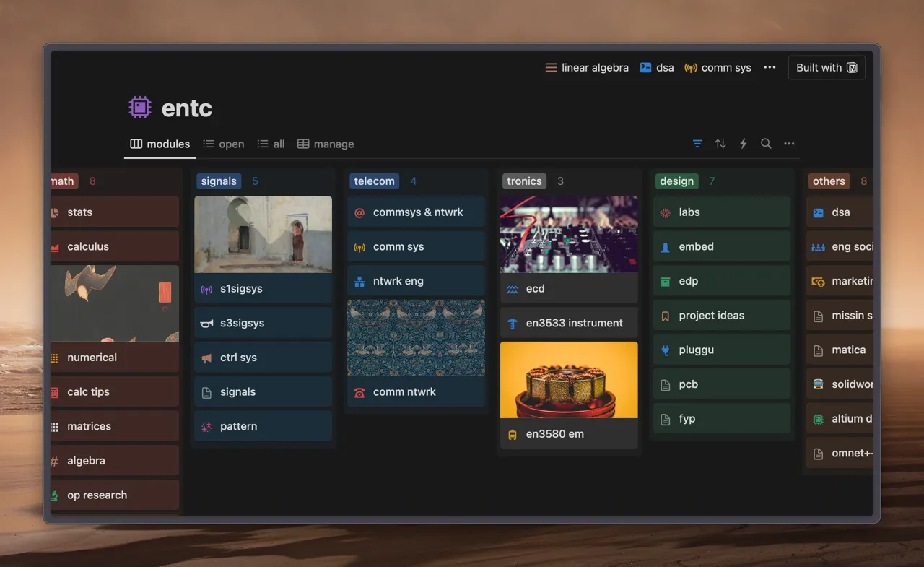
Task: Switch to the modules view tab
Action: (x=160, y=144)
